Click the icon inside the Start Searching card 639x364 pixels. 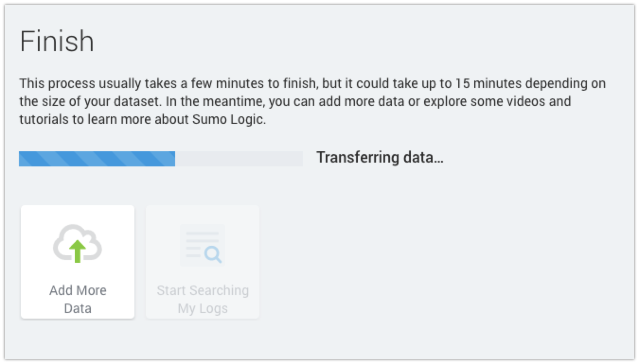pyautogui.click(x=202, y=245)
